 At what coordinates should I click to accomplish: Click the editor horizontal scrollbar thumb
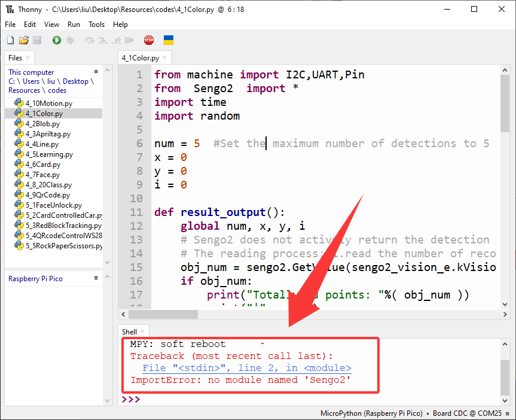point(163,314)
